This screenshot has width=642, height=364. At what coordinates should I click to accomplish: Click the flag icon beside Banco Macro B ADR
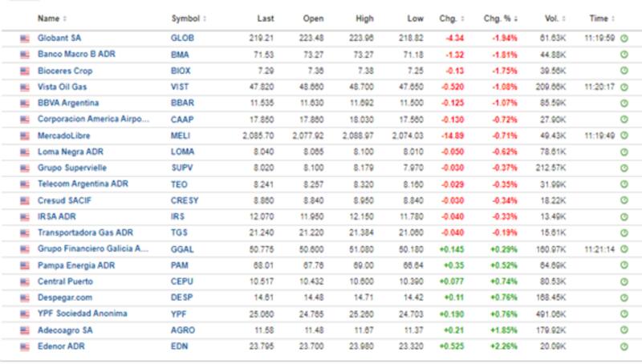[x=24, y=54]
